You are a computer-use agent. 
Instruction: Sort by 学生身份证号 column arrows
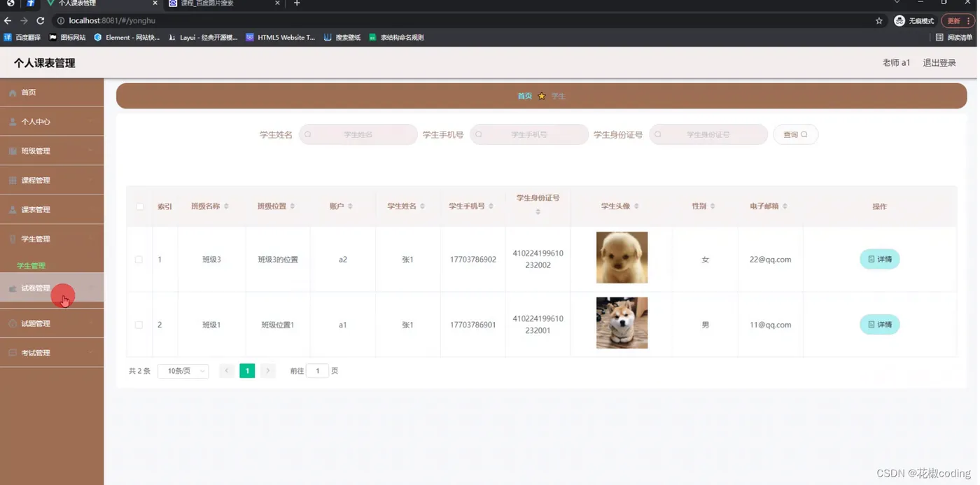point(538,211)
